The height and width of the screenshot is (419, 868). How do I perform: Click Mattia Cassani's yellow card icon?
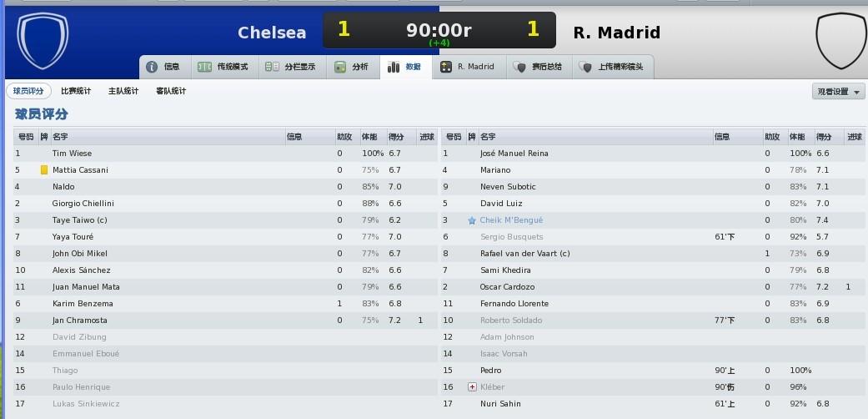click(x=44, y=170)
